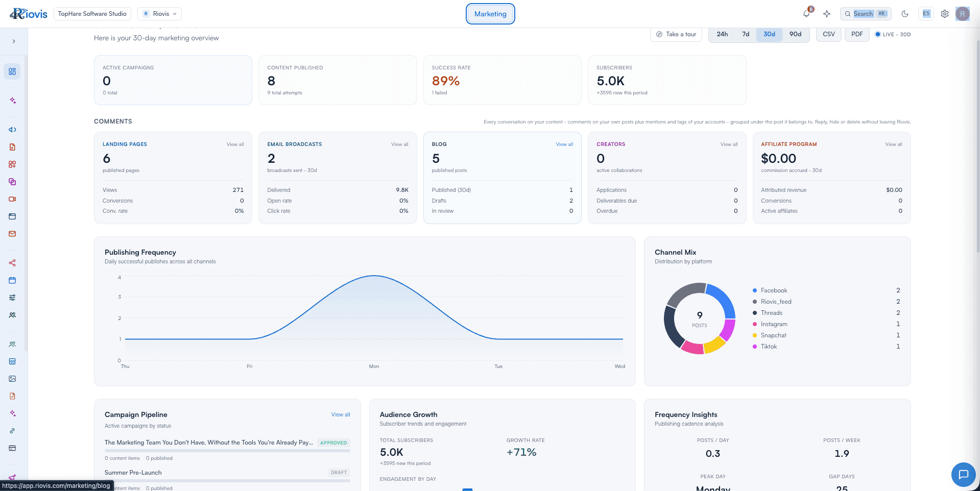Screen dimensions: 980x491
Task: Switch language using the ES button
Action: pos(926,14)
